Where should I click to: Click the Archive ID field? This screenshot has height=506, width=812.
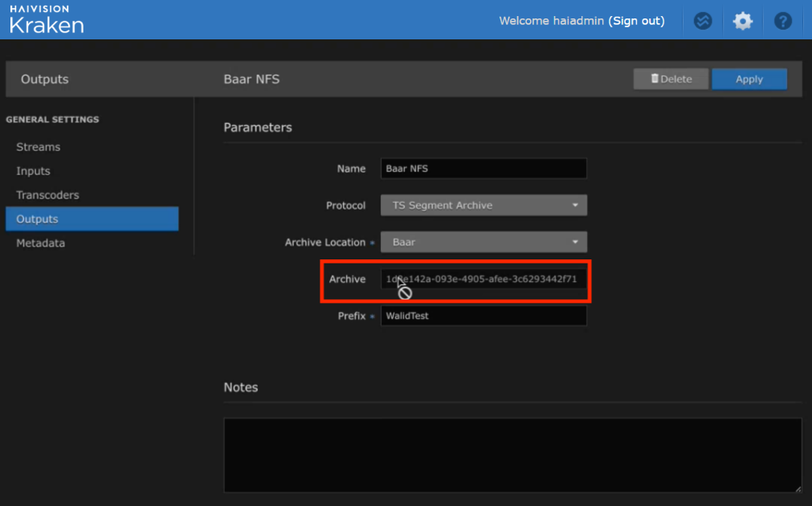(x=484, y=280)
